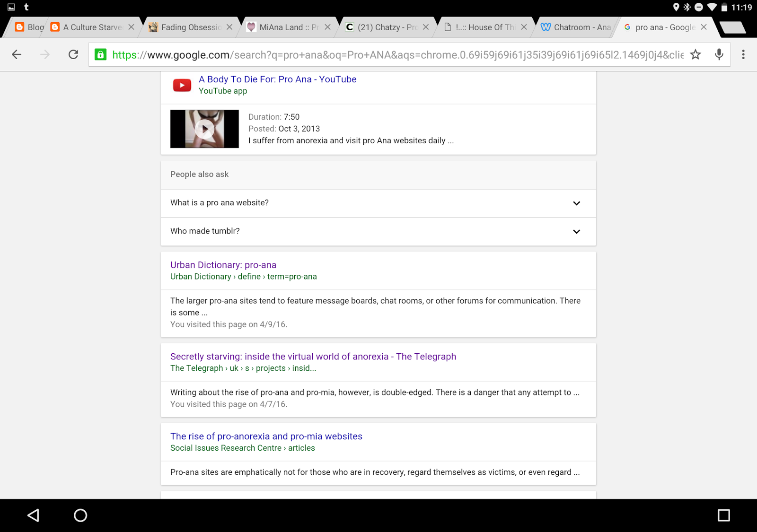Open 'A Body To Die For: Pro Ana - YouTube' link
The width and height of the screenshot is (757, 532).
[x=277, y=79]
